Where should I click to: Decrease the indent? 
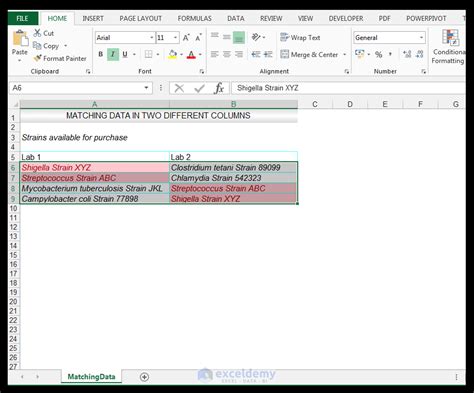(256, 54)
